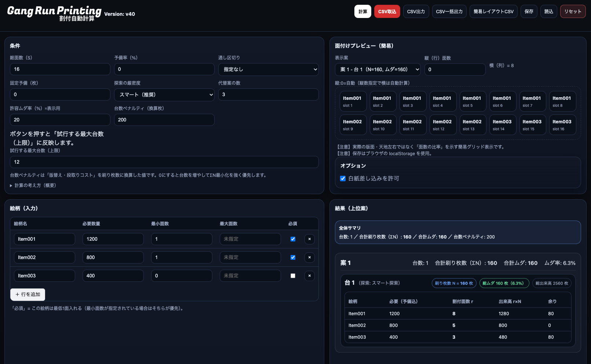The height and width of the screenshot is (364, 591).
Task: Click the 計算 button in the top toolbar
Action: [362, 11]
